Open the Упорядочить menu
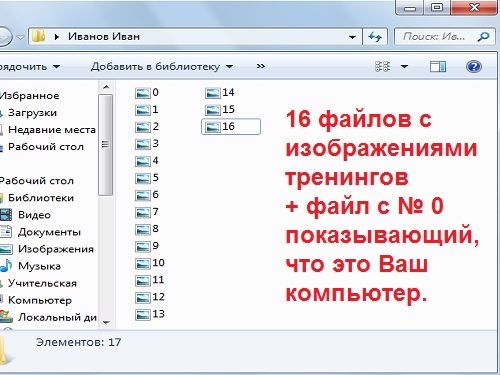500x375 pixels. [x=30, y=67]
